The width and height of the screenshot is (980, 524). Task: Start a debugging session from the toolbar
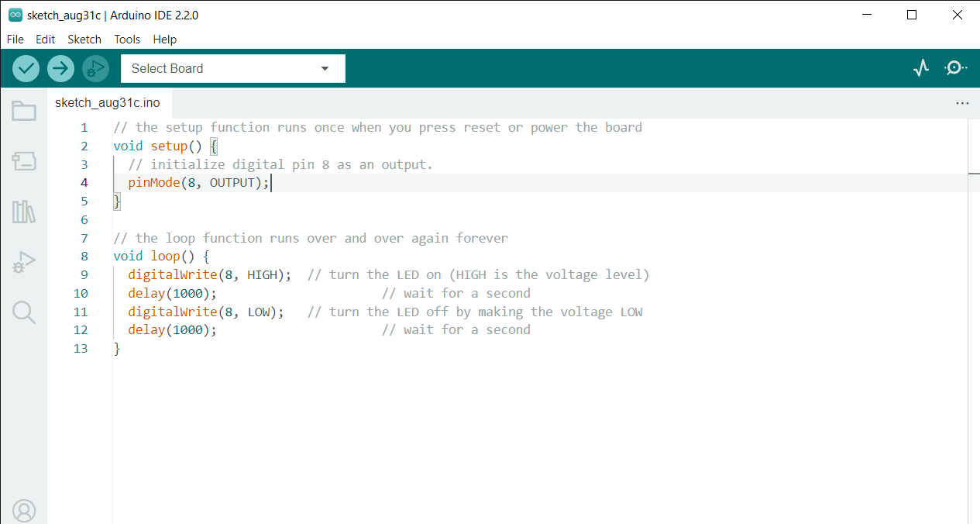pyautogui.click(x=95, y=68)
